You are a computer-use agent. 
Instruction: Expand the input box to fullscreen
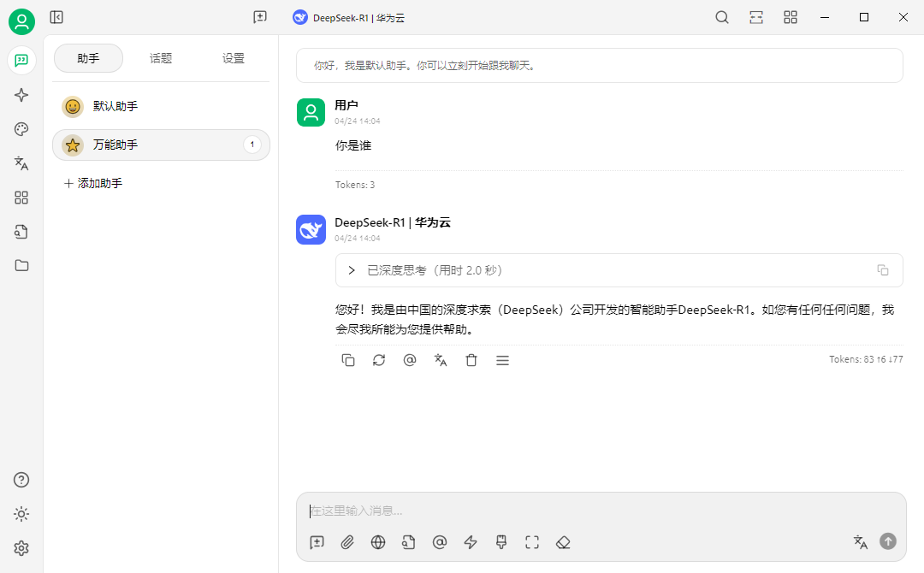(x=532, y=542)
